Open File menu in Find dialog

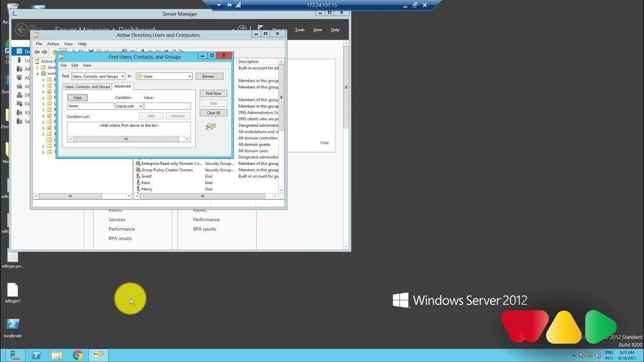[64, 65]
